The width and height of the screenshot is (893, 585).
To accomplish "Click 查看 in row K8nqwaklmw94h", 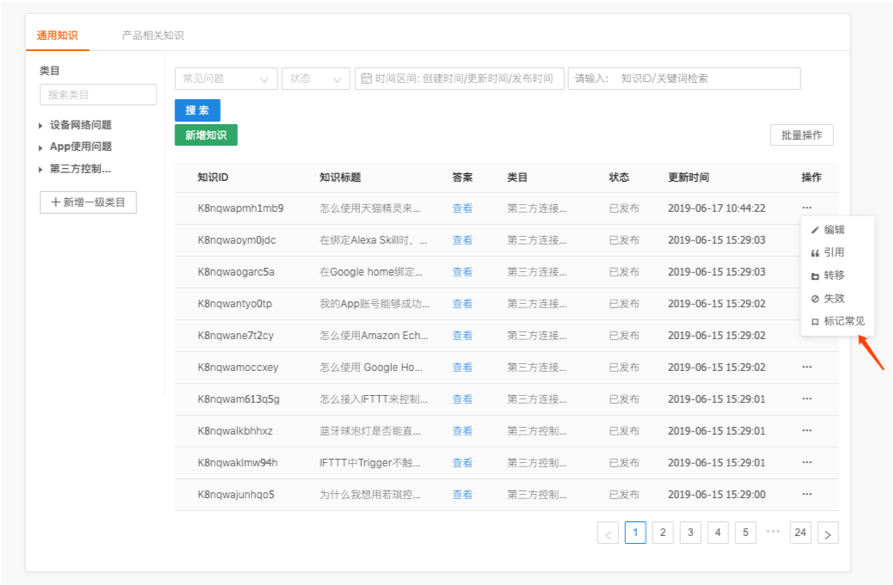I will pyautogui.click(x=462, y=463).
